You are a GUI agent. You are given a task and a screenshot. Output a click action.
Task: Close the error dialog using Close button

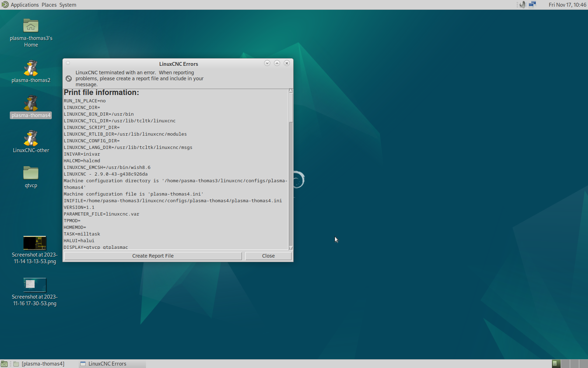click(268, 256)
